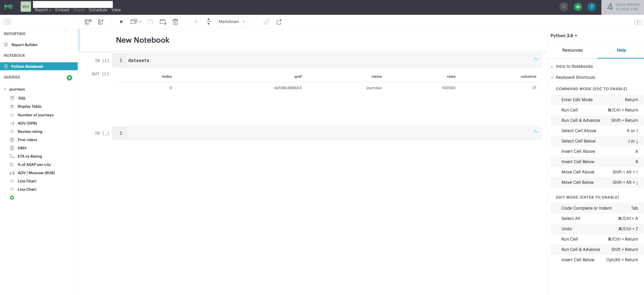The height and width of the screenshot is (295, 644).
Task: Open the % of ASAP per city table
Action: (34, 165)
